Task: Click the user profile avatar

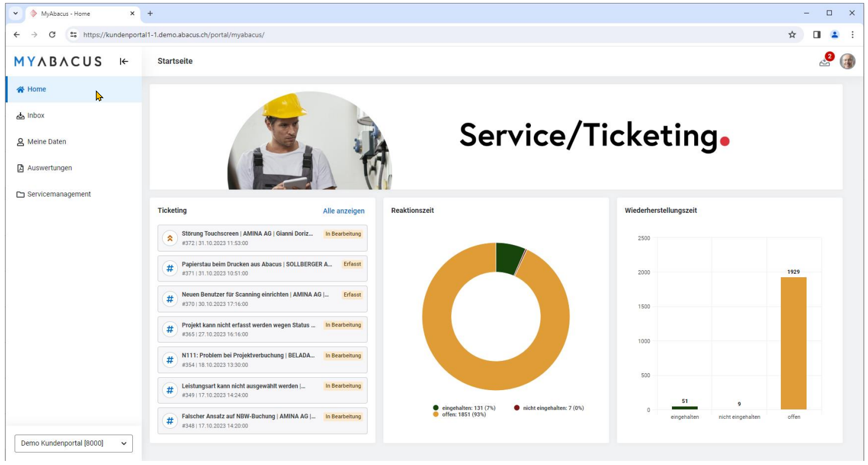Action: click(847, 61)
